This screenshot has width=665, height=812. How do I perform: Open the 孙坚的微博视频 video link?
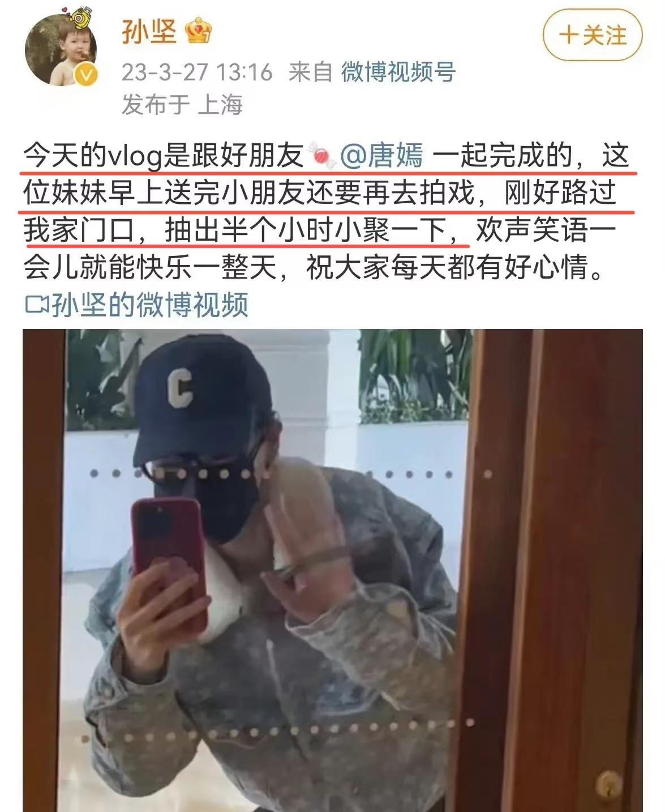coord(150,305)
